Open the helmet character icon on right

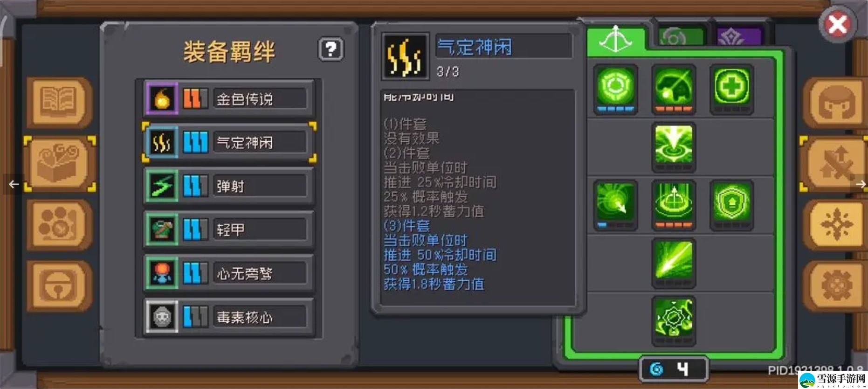[835, 103]
